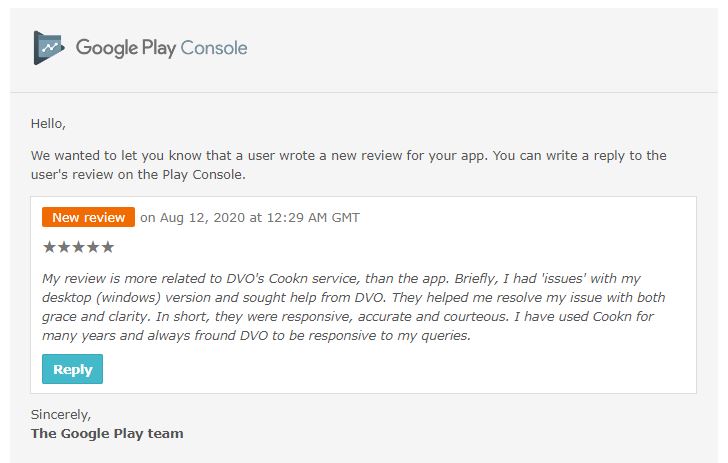Select the fifth rating star

point(108,247)
